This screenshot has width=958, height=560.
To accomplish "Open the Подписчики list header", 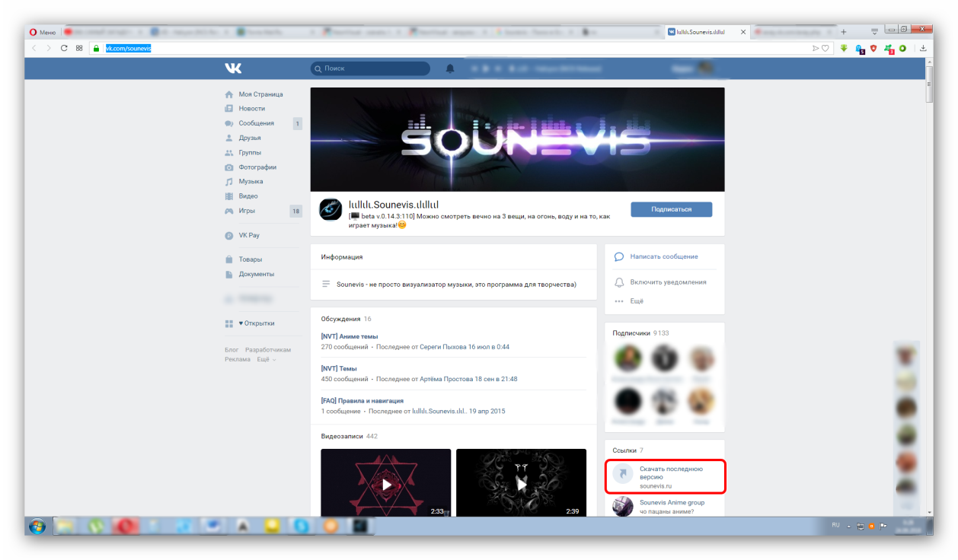I will pos(631,332).
